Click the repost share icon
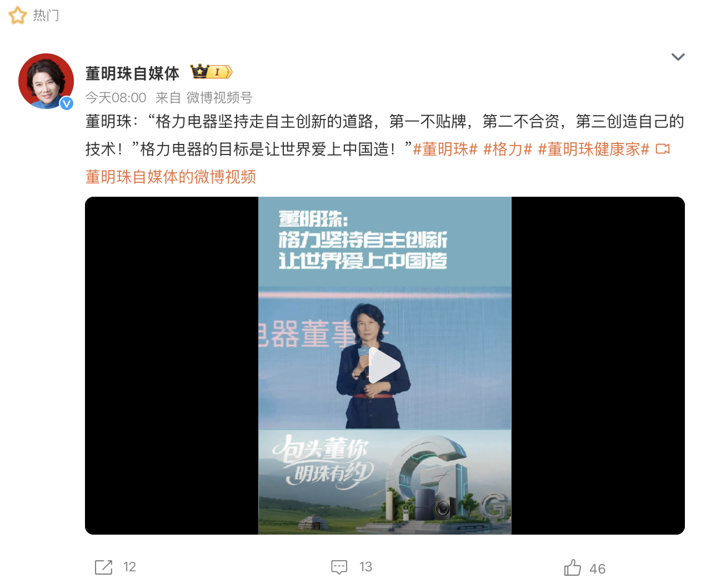Screen dimensions: 701x588 pyautogui.click(x=103, y=567)
